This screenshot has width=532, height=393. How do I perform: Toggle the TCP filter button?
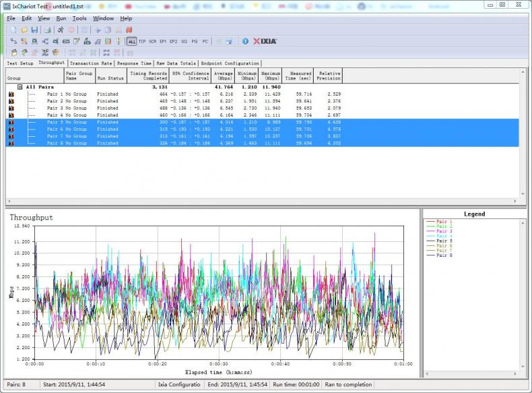142,41
